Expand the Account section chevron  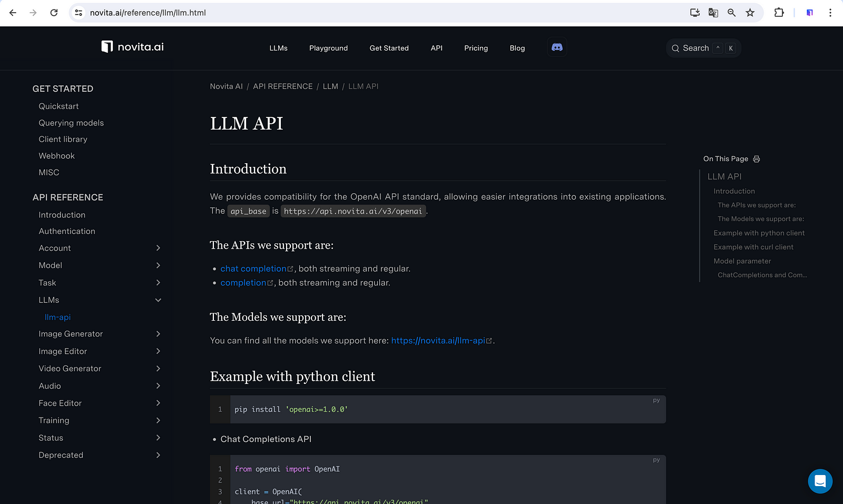tap(158, 248)
